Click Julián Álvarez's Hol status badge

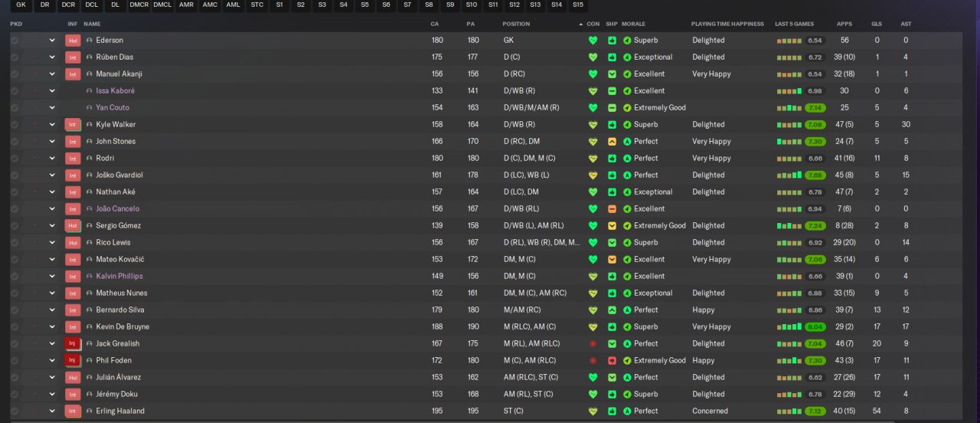tap(73, 377)
